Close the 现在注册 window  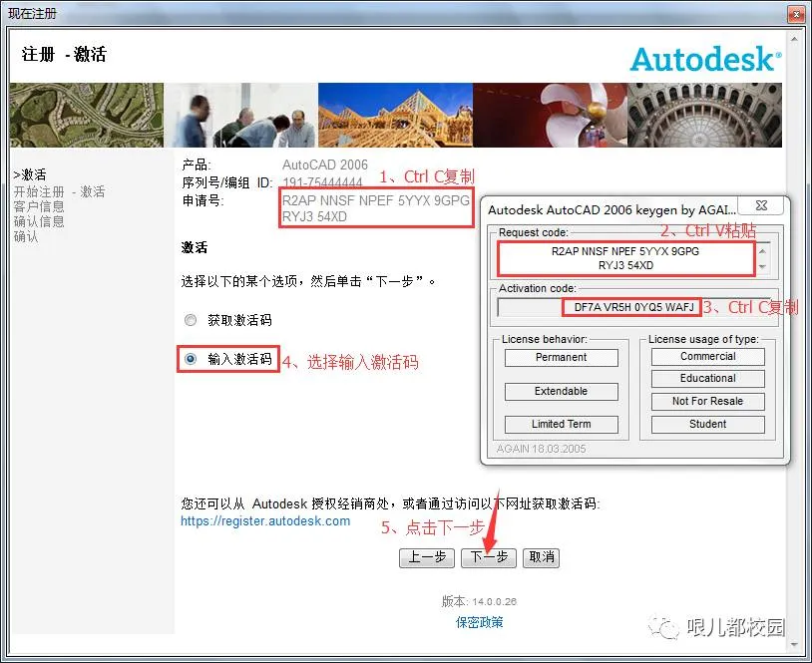796,14
